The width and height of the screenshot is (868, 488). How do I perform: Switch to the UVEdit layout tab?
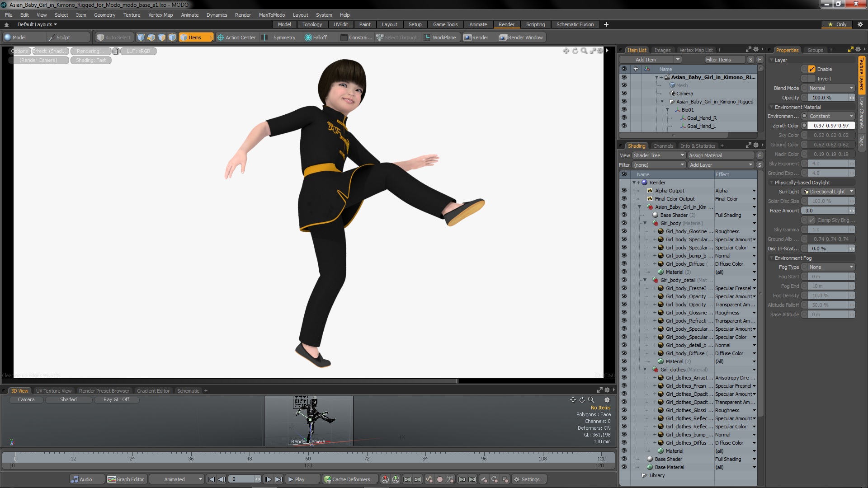340,24
